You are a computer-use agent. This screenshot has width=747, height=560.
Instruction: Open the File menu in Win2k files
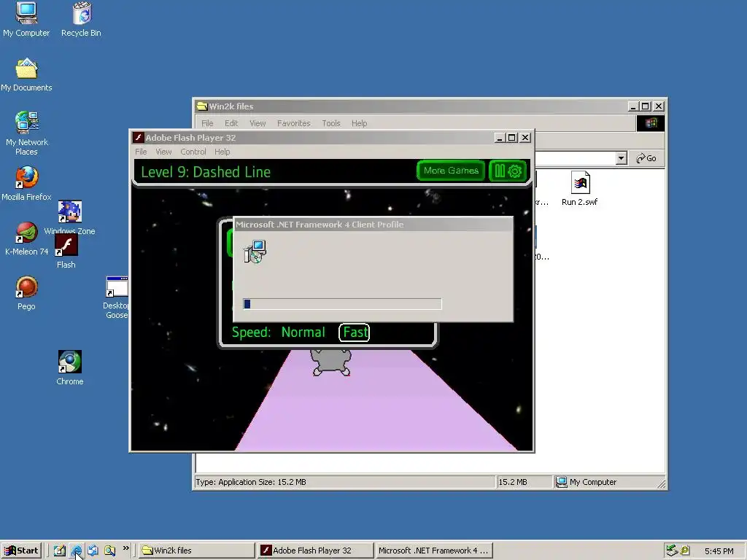[x=207, y=123]
